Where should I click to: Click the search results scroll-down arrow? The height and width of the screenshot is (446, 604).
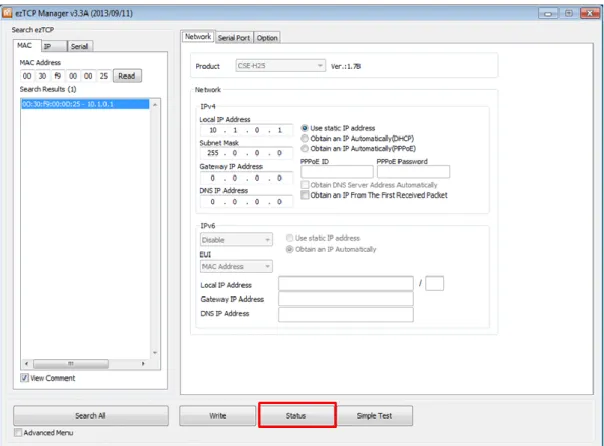pyautogui.click(x=155, y=352)
